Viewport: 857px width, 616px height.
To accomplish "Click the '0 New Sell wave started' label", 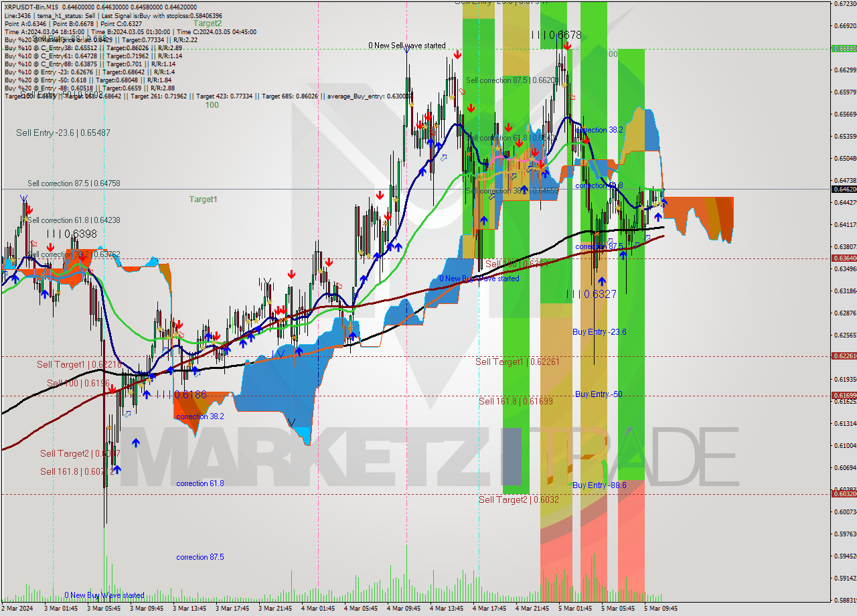I will click(407, 46).
